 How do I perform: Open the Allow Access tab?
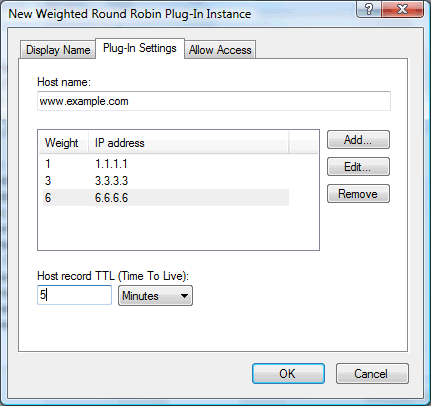point(220,50)
